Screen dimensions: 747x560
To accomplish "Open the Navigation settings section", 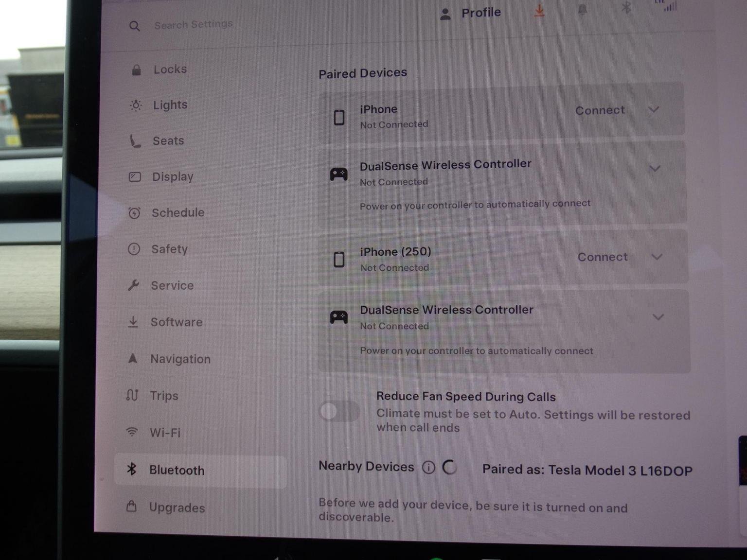I will click(180, 359).
